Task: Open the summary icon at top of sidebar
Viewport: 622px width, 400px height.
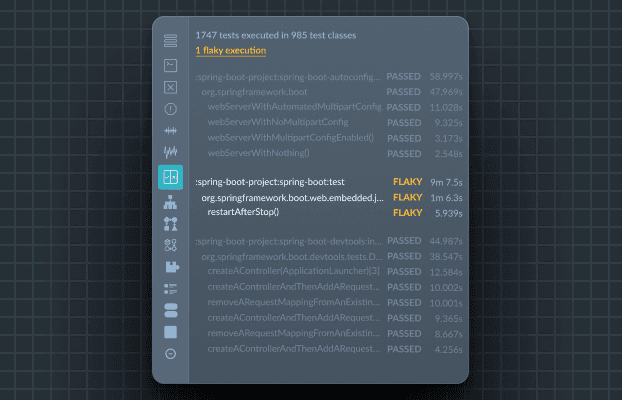Action: pos(170,41)
